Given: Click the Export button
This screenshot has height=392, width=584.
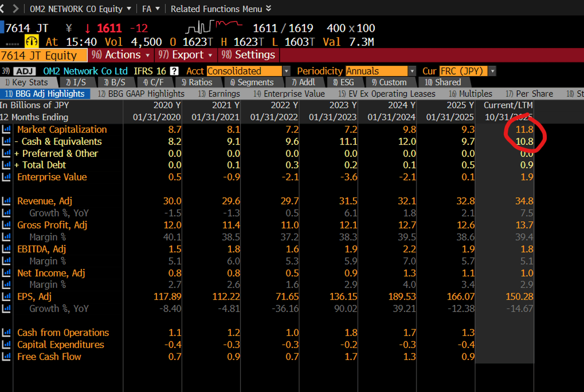Looking at the screenshot, I should tap(186, 55).
